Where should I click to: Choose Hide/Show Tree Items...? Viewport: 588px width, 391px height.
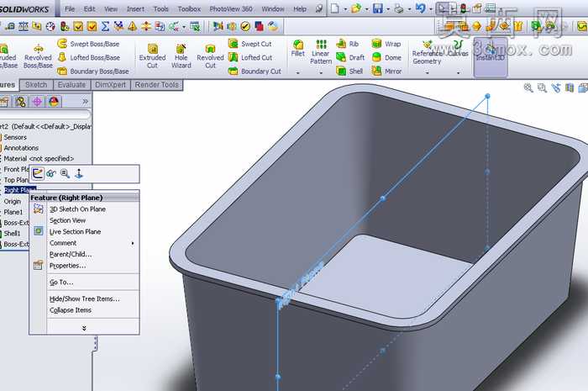(x=84, y=299)
